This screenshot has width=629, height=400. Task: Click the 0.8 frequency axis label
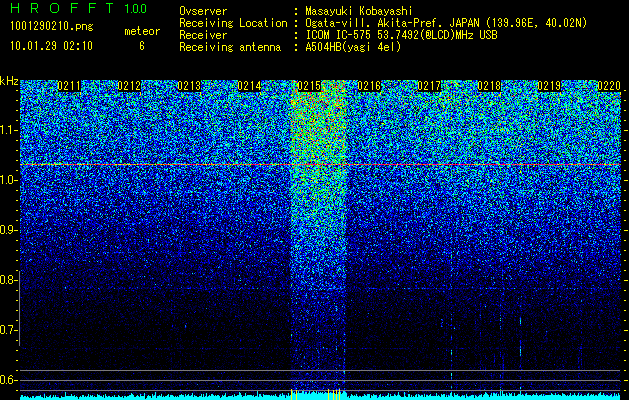point(8,280)
